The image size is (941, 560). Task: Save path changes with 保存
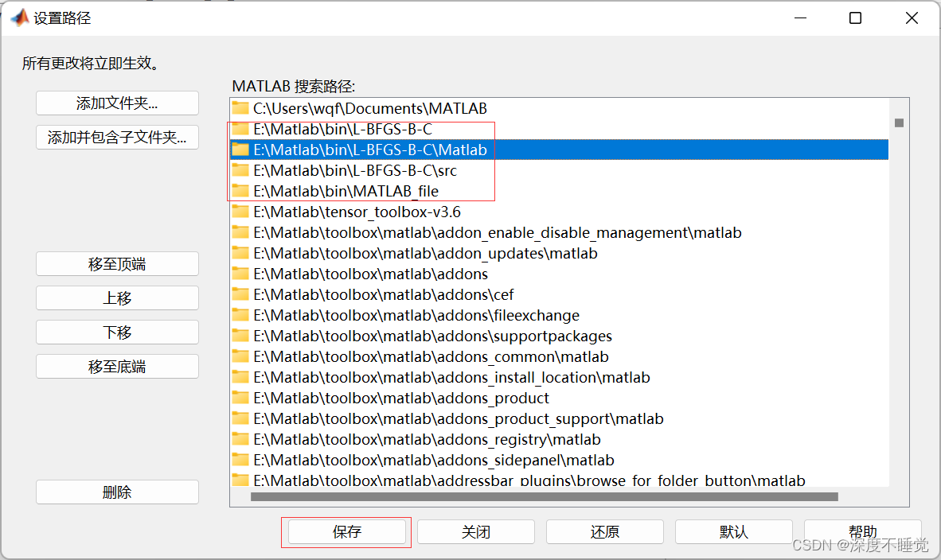pos(347,532)
